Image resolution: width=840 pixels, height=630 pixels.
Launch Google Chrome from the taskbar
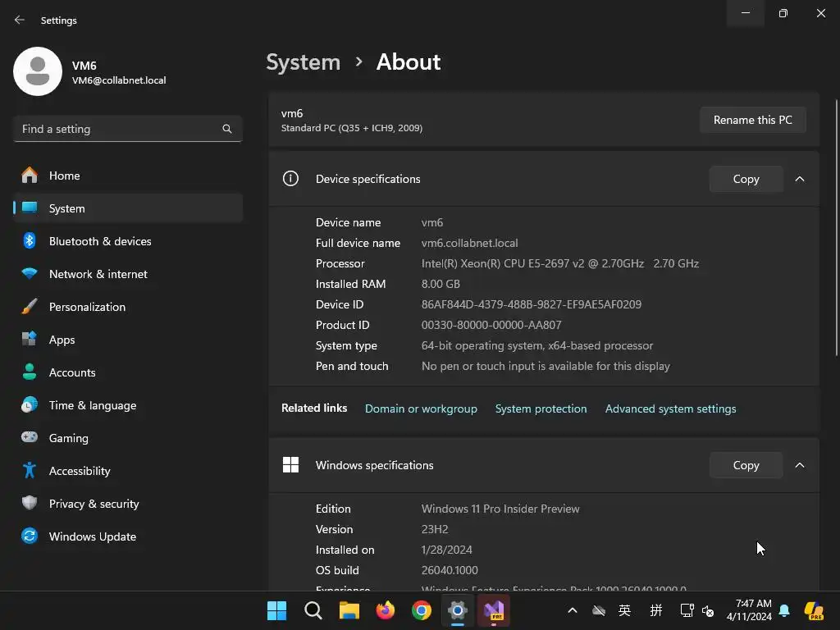pyautogui.click(x=422, y=610)
